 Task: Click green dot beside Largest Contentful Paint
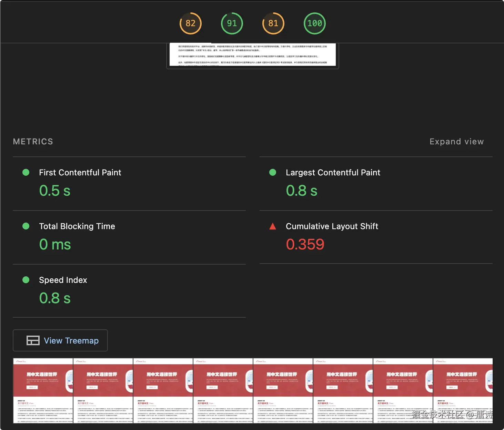[272, 172]
